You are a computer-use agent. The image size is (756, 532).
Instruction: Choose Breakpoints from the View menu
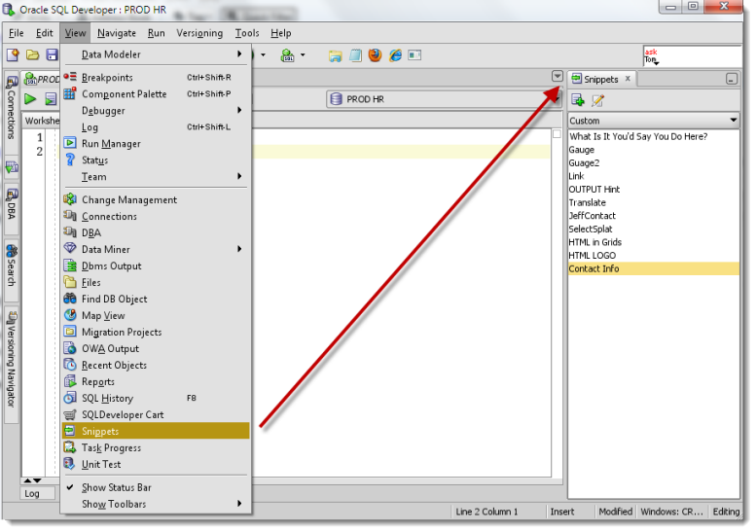[x=156, y=77]
